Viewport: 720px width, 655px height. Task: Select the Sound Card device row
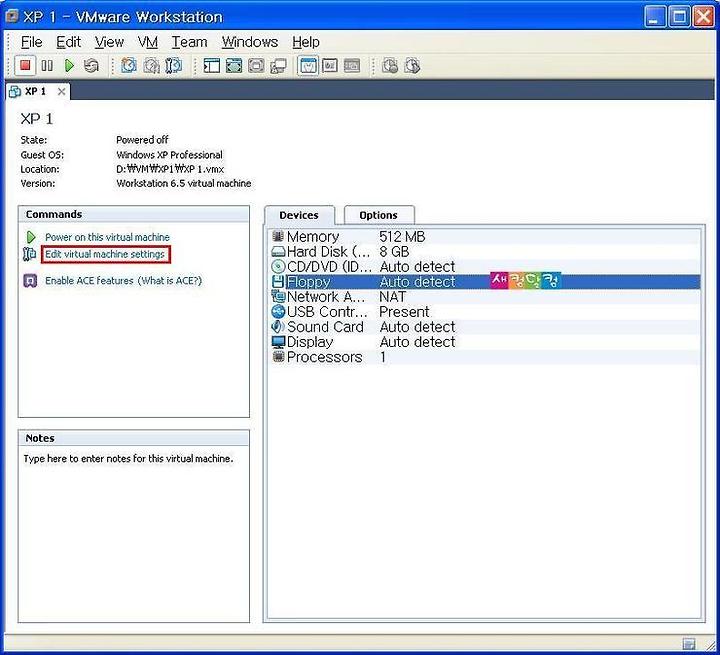[x=485, y=327]
